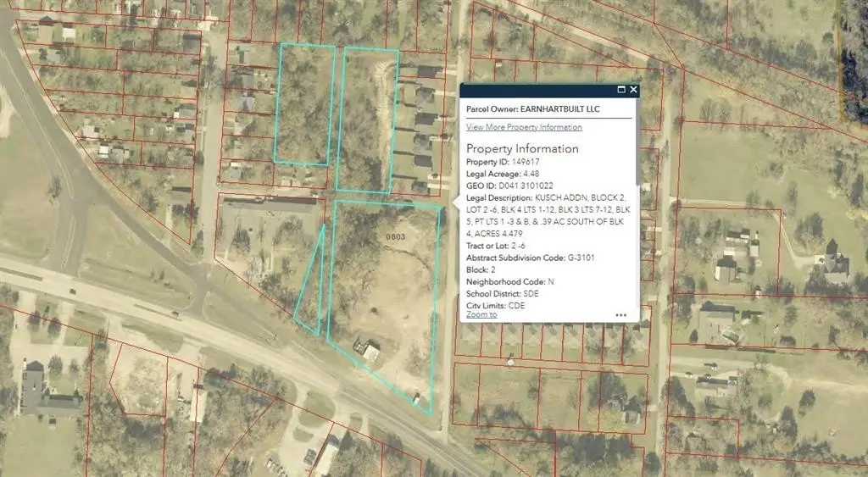Select the upper-right cyan-outlined parcel strip

[x=366, y=119]
